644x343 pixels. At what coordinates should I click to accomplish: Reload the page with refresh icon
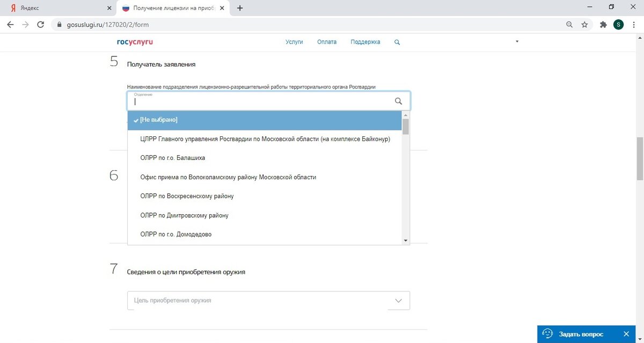tap(40, 24)
